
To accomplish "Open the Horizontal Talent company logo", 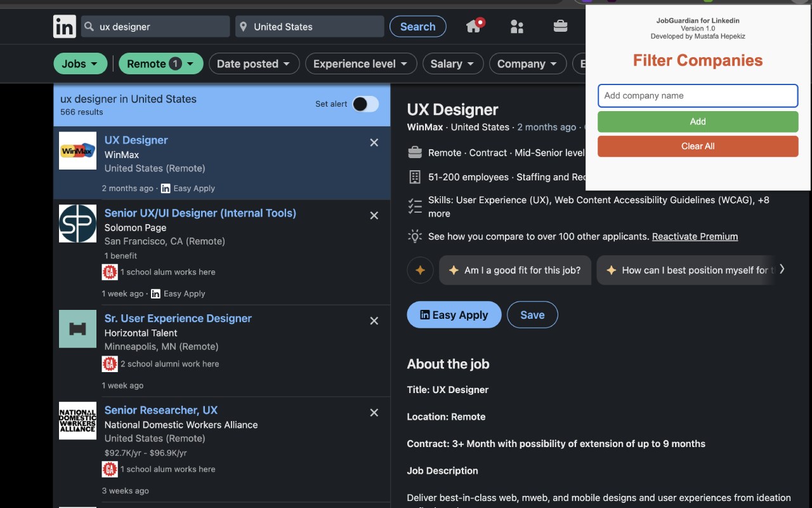I will point(77,329).
